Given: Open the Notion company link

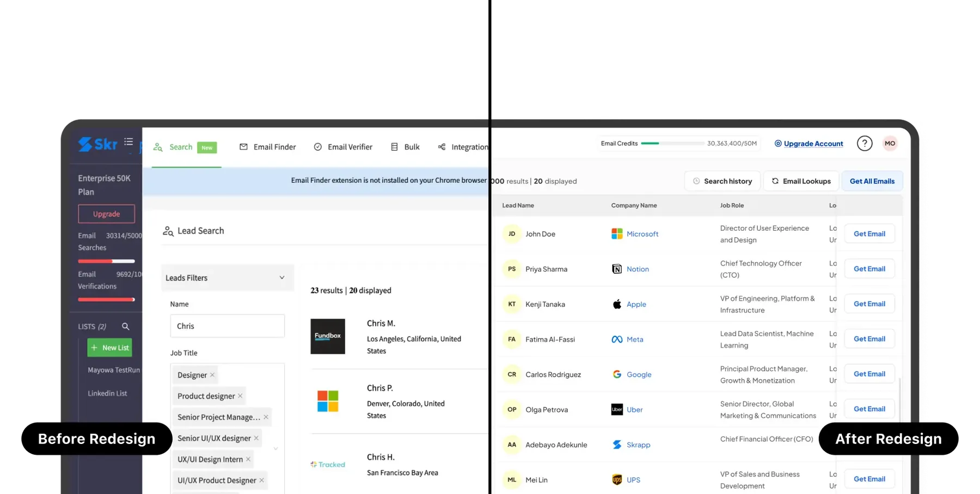Looking at the screenshot, I should click(638, 269).
